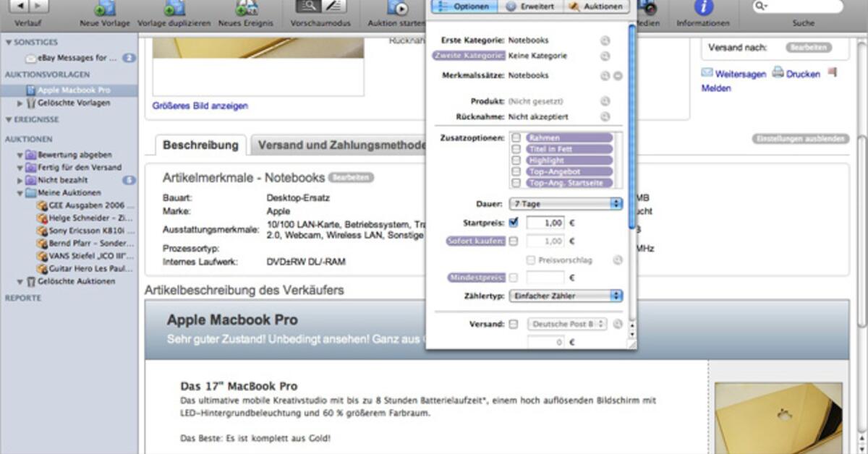This screenshot has height=454, width=868.
Task: Expand Gelöschte Vorlagen in sidebar
Action: point(20,103)
